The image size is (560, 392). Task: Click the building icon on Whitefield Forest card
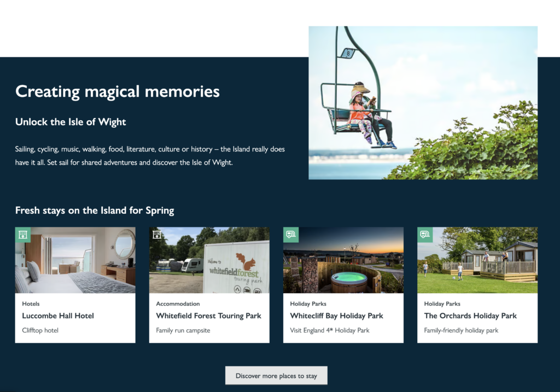[157, 235]
